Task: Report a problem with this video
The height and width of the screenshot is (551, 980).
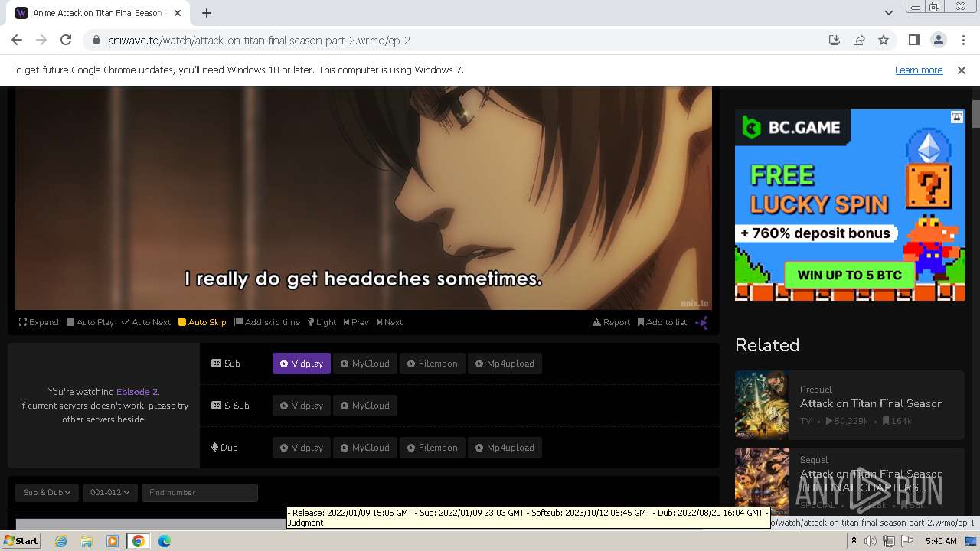Action: (x=611, y=322)
